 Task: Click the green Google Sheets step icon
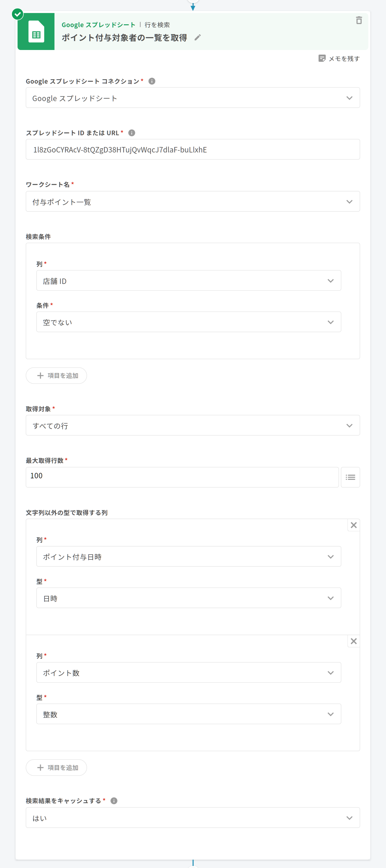tap(36, 32)
